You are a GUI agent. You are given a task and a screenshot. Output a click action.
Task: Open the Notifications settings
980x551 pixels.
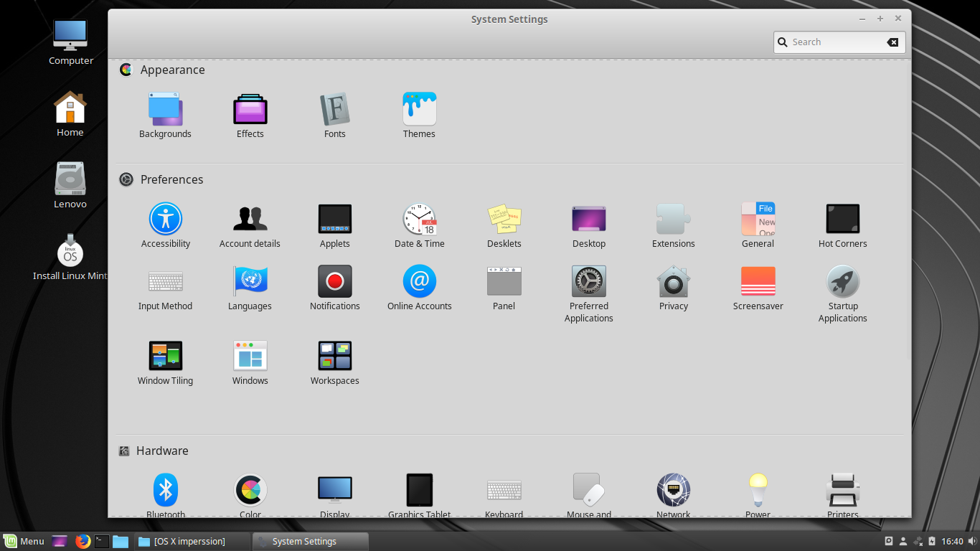(335, 288)
